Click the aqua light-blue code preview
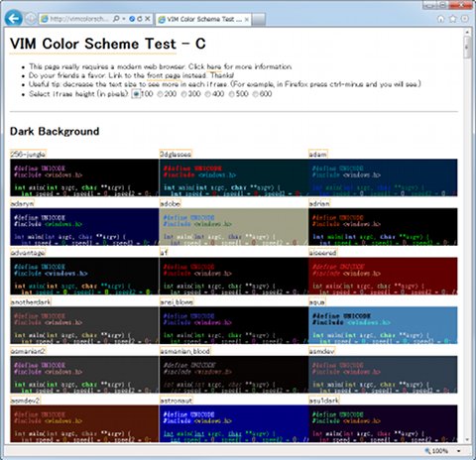This screenshot has width=476, height=460. pos(383,325)
